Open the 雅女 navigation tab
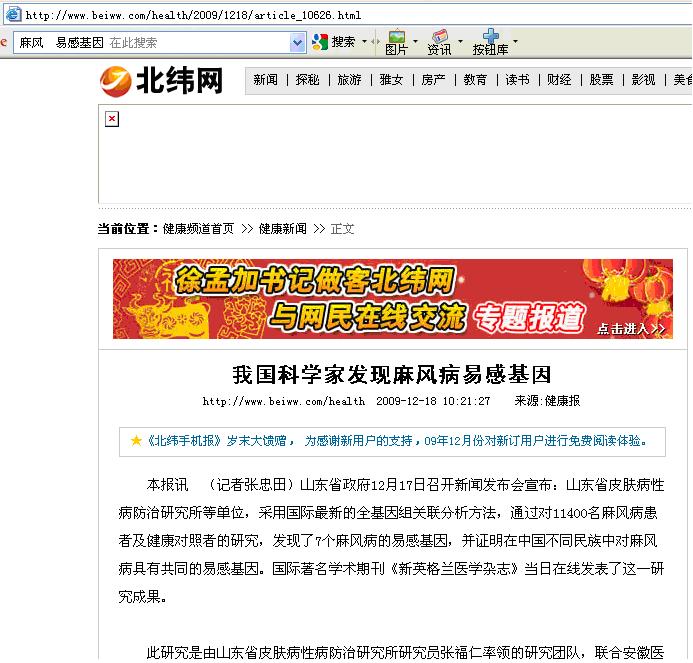This screenshot has width=693, height=663. click(391, 80)
